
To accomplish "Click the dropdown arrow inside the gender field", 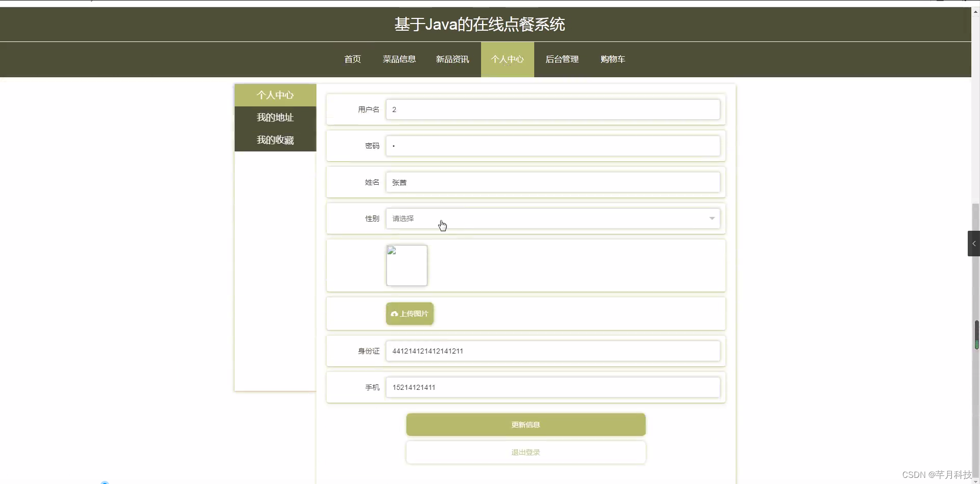I will point(711,218).
